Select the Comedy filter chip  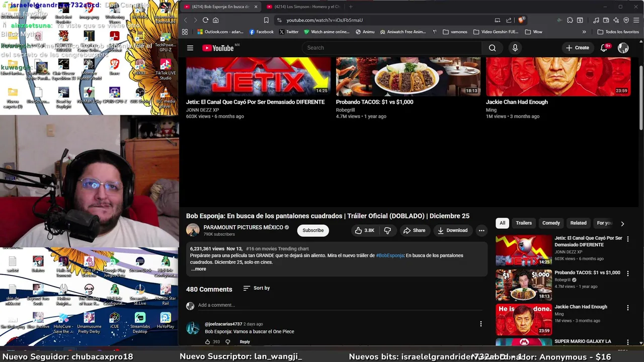551,223
